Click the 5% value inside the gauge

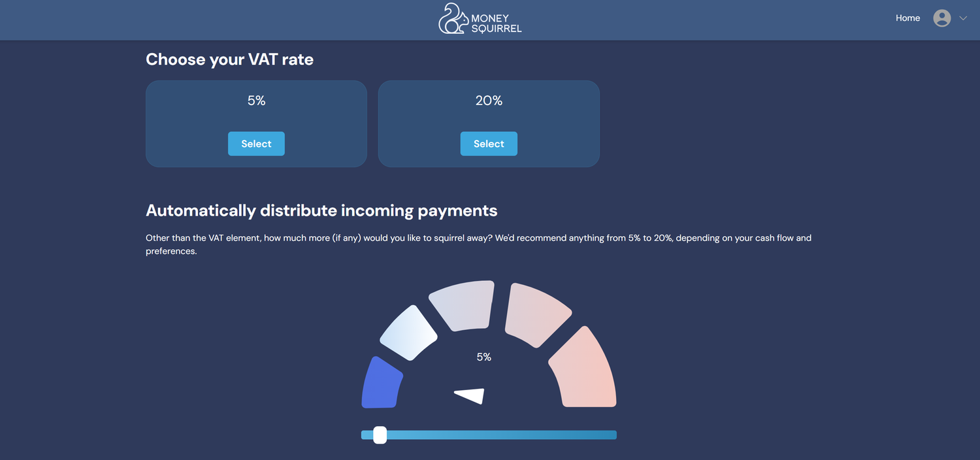click(484, 357)
